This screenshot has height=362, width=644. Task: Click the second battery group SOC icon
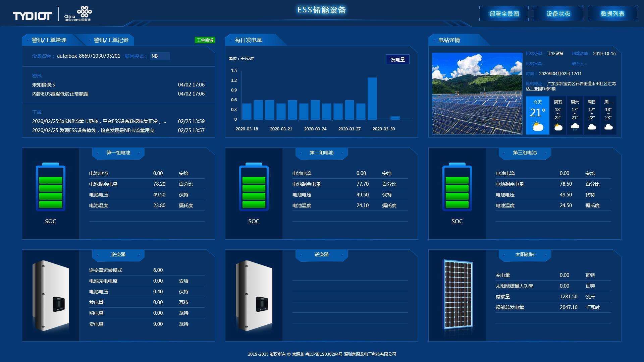pyautogui.click(x=254, y=187)
